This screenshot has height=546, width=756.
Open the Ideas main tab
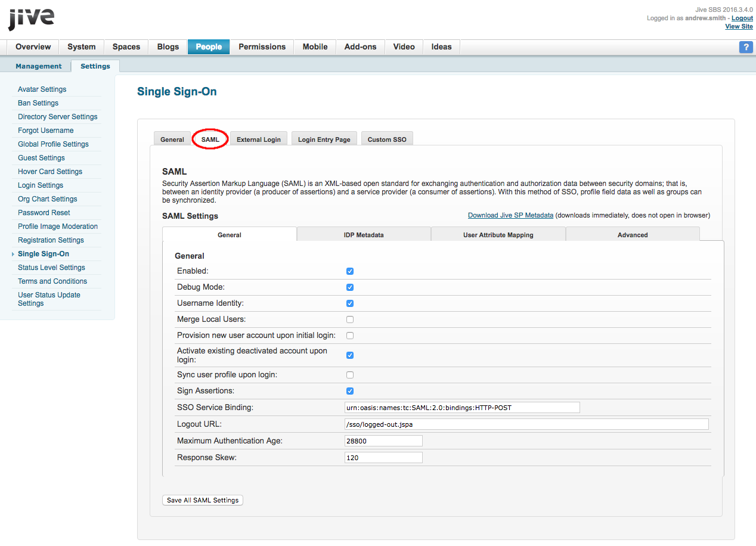(442, 47)
